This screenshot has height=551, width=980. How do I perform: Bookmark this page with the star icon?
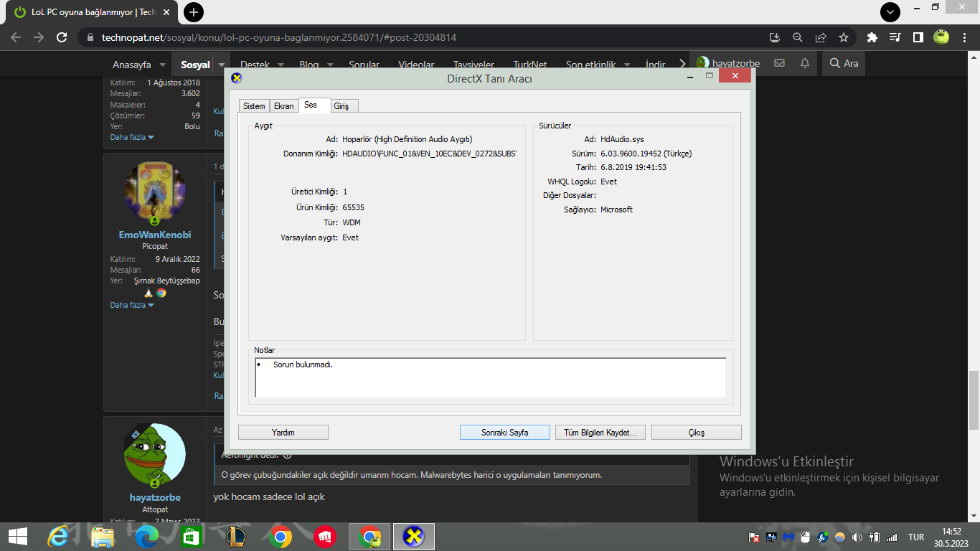(844, 37)
